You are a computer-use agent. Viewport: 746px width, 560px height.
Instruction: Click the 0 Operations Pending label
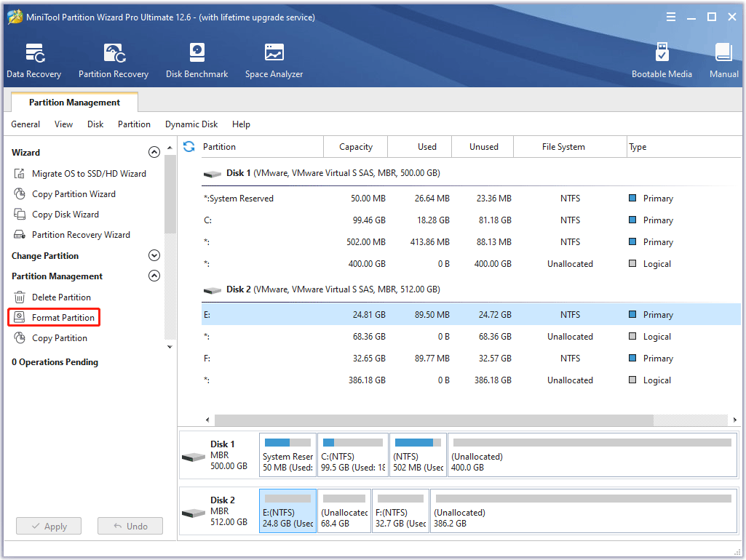[55, 362]
